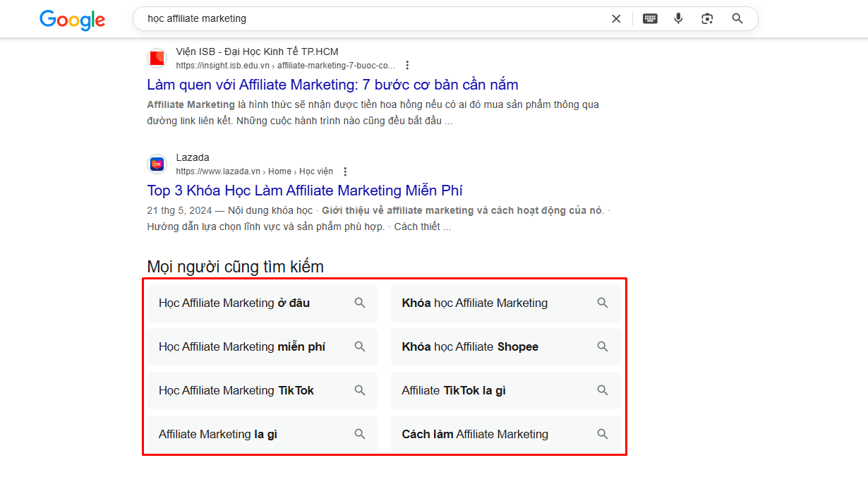Start voice search with microphone icon
This screenshot has width=868, height=477.
coord(678,19)
